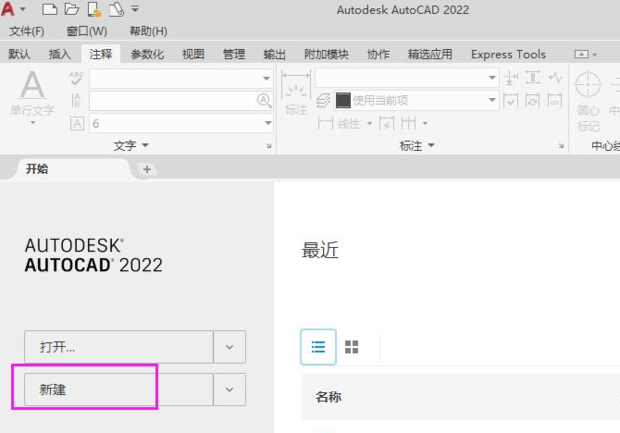This screenshot has width=620, height=433.
Task: Expand the continue dimension arrow
Action: 425,123
